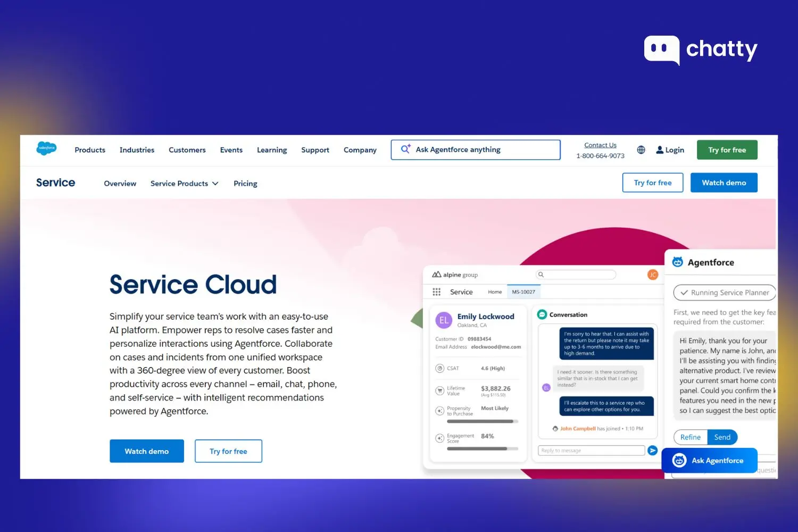Click the outlined Try for free button in the subnav
Viewport: 798px width, 532px height.
(653, 182)
